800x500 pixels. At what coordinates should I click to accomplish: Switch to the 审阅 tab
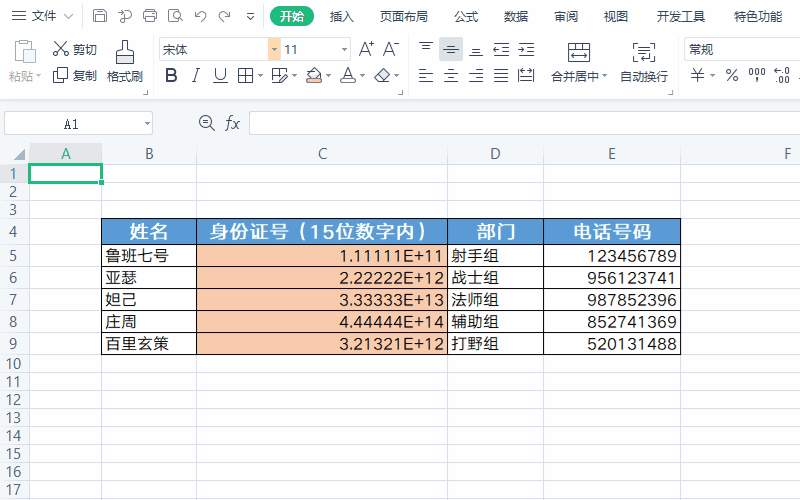click(566, 16)
